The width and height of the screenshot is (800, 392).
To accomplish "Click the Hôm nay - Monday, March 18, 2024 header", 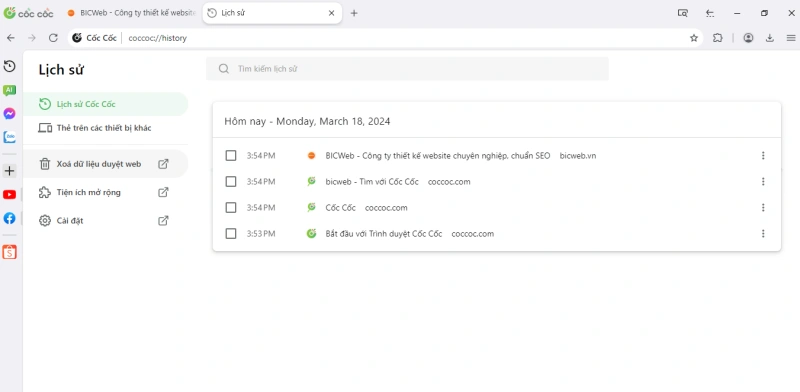I will 307,121.
